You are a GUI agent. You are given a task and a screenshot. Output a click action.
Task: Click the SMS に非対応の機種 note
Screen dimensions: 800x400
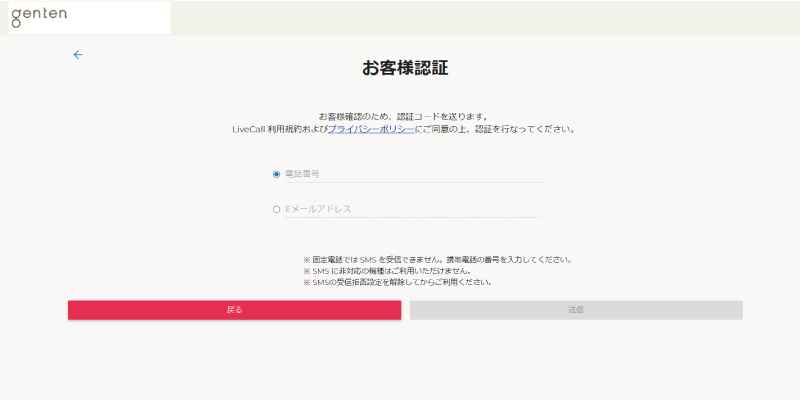tap(387, 271)
